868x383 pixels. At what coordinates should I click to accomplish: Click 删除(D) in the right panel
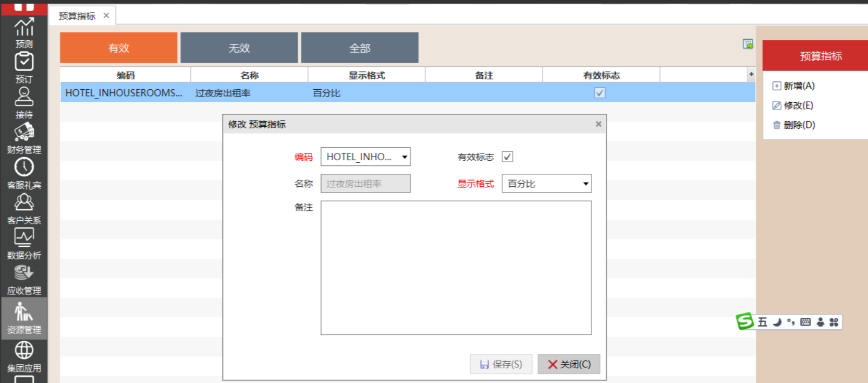click(798, 125)
